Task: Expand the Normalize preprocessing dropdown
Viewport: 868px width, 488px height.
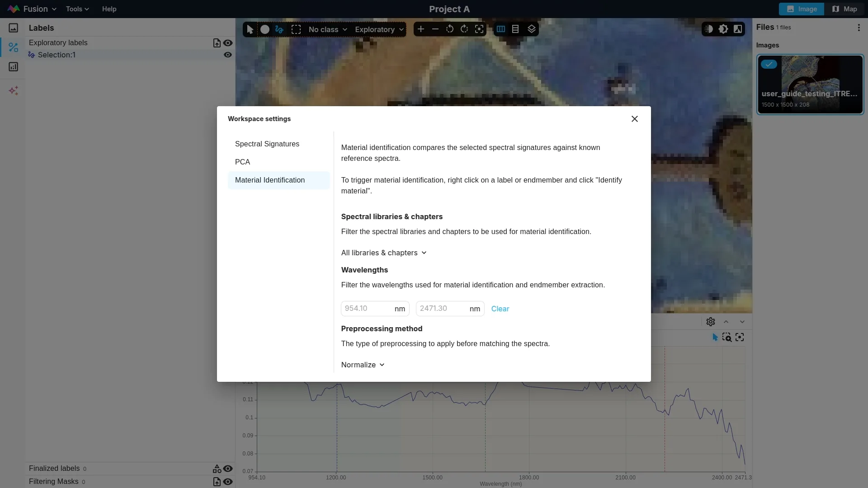Action: click(363, 365)
